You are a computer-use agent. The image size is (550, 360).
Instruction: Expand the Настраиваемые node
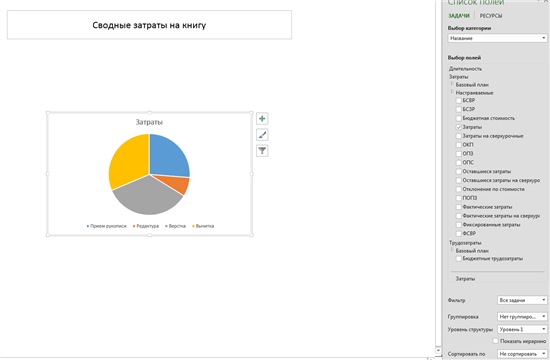[x=452, y=92]
